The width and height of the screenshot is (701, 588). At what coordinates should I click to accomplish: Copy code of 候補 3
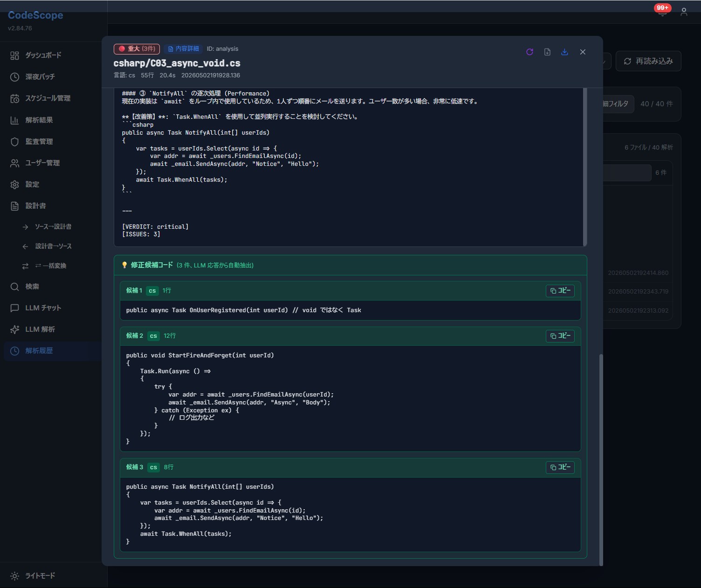tap(560, 467)
